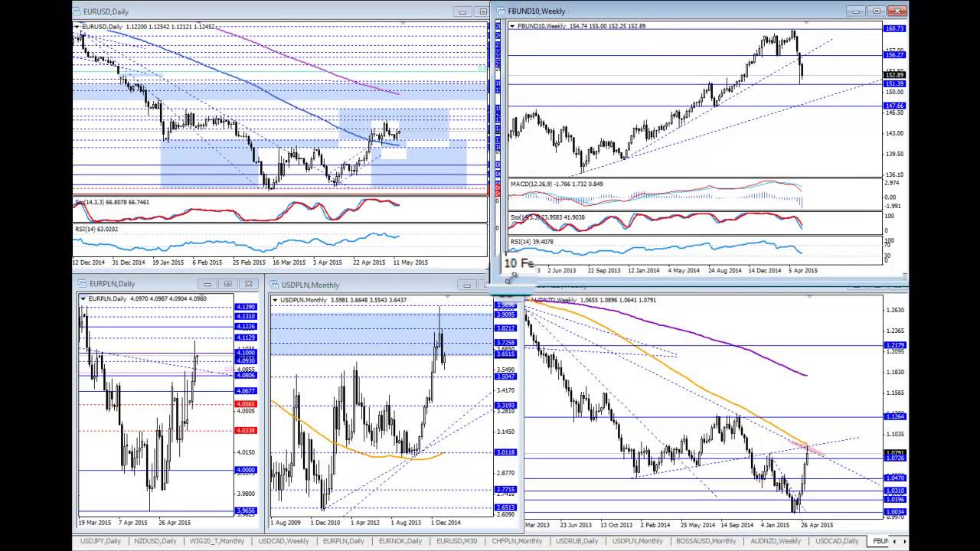
Task: Minimize the EURUSD,Daily chart window
Action: 463,11
